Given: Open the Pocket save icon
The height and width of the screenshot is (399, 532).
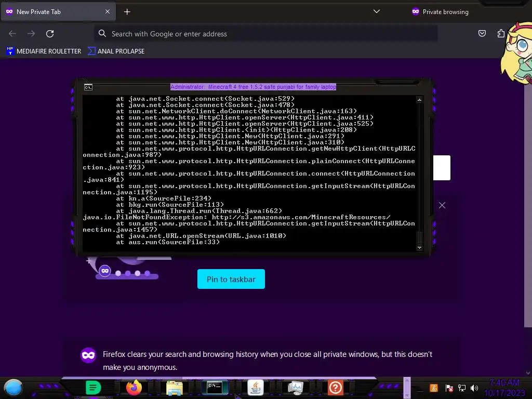Looking at the screenshot, I should pos(482,33).
